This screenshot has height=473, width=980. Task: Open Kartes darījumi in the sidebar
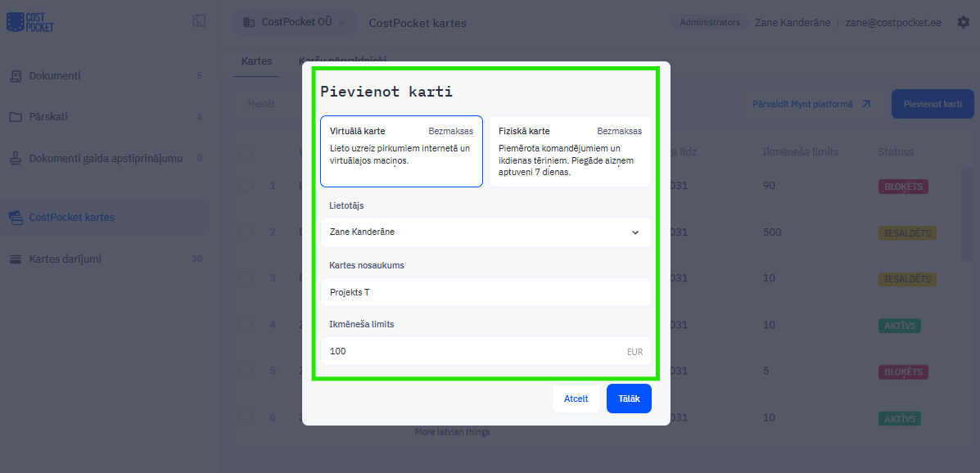[x=65, y=259]
